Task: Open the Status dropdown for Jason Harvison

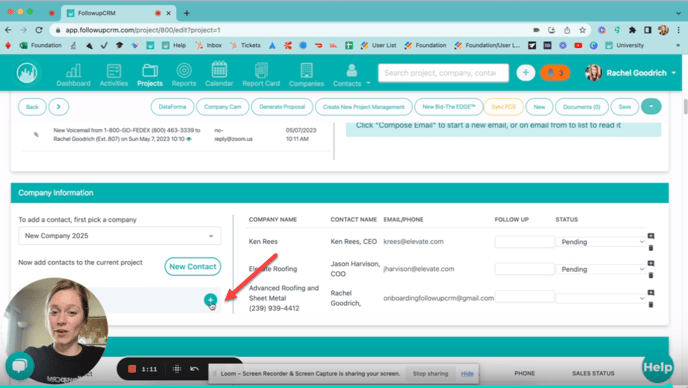Action: click(601, 269)
